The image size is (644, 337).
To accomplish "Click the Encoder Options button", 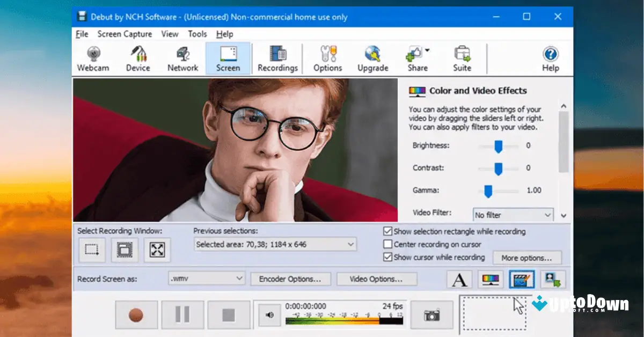I will (290, 279).
